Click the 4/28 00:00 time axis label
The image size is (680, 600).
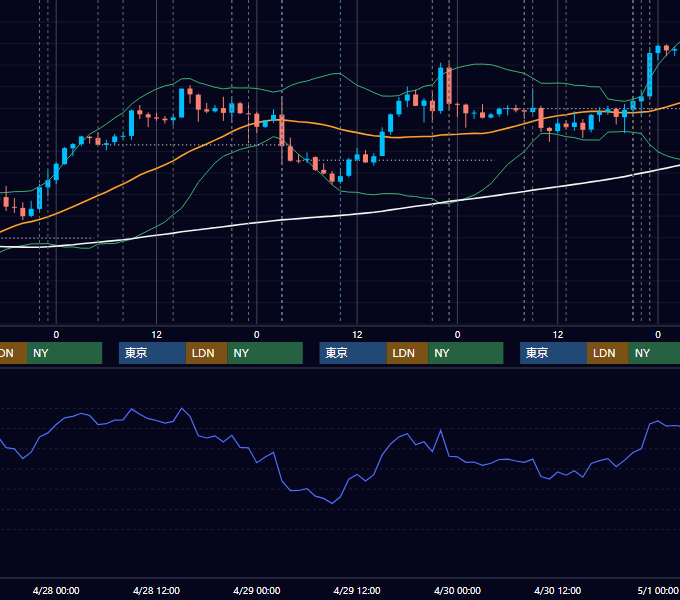point(56,590)
